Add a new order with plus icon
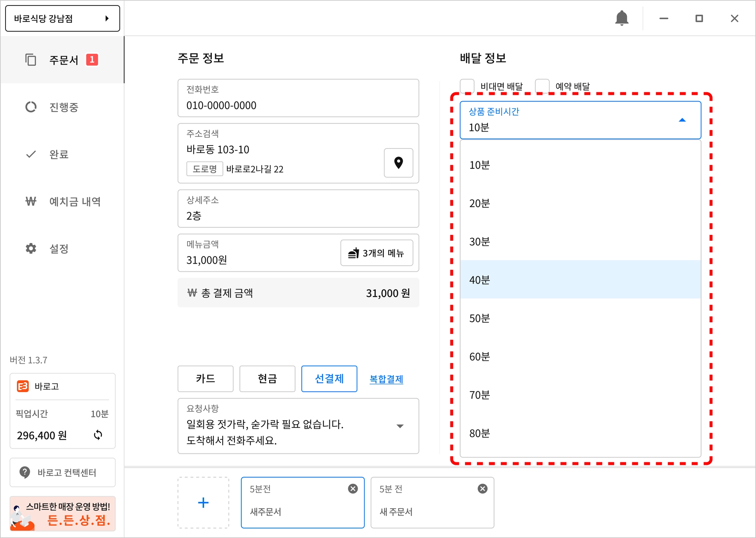 point(203,502)
